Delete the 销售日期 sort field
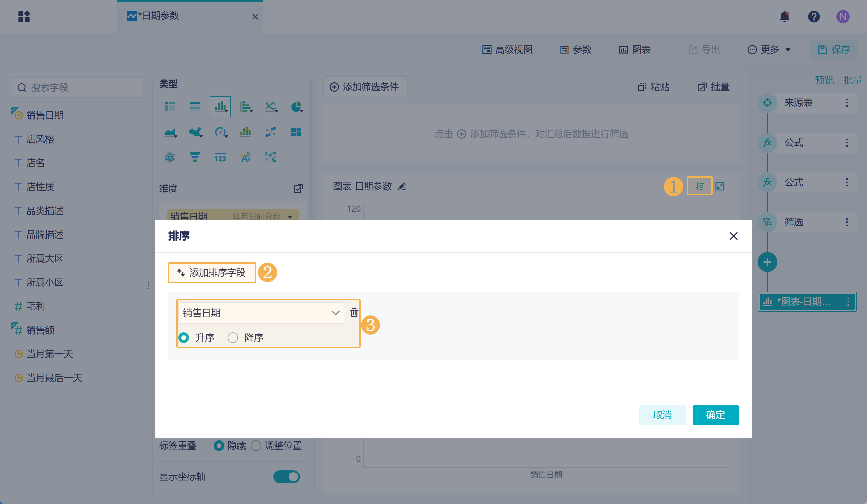Screen dimensions: 867x504 tap(354, 312)
